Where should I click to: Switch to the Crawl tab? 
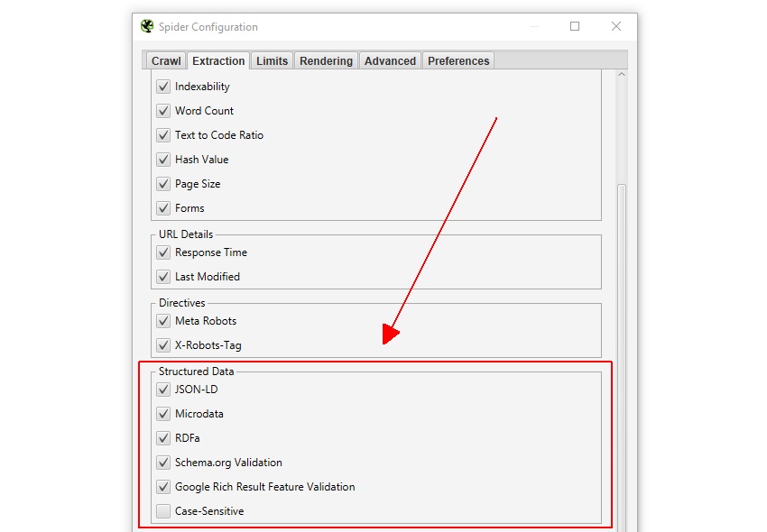click(x=166, y=61)
